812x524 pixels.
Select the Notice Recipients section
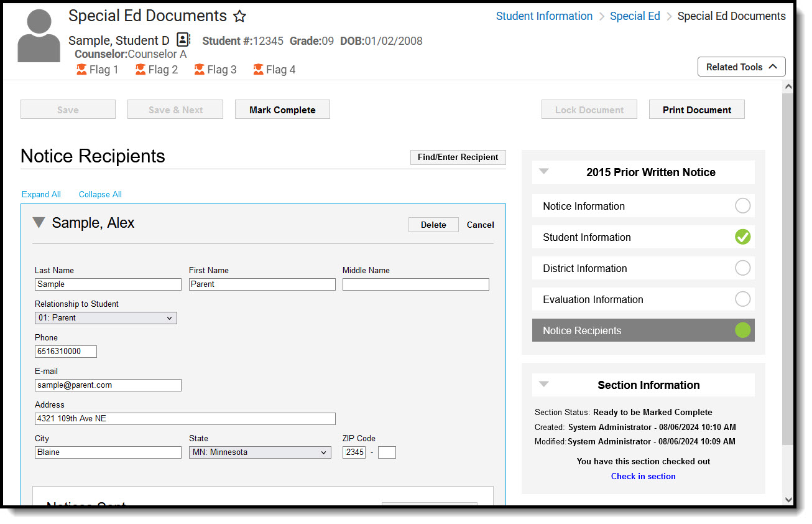(x=643, y=330)
